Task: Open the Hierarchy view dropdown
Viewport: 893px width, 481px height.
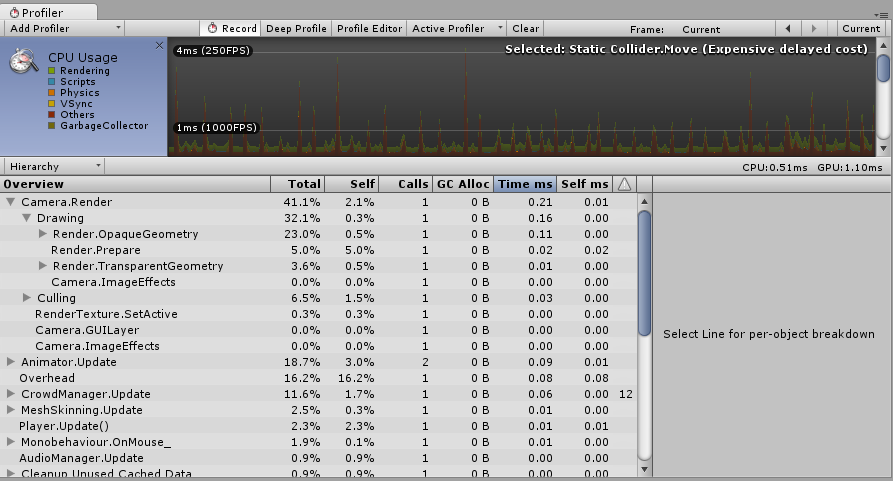Action: point(52,167)
